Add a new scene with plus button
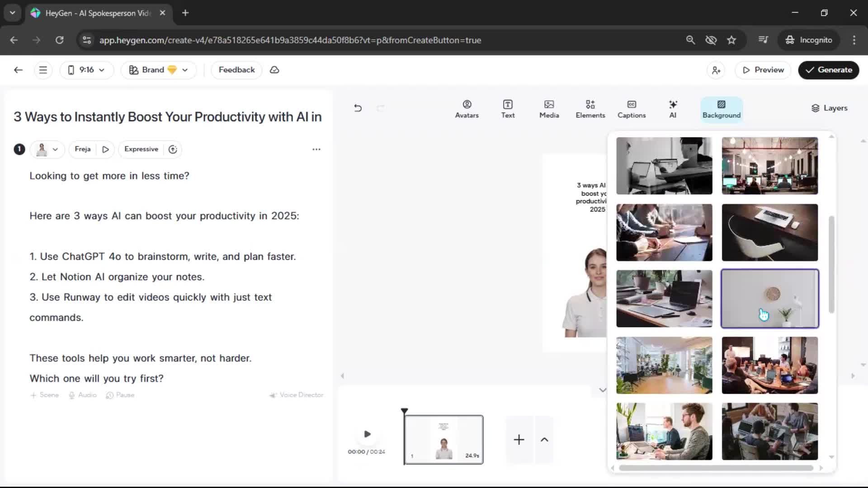 click(519, 440)
